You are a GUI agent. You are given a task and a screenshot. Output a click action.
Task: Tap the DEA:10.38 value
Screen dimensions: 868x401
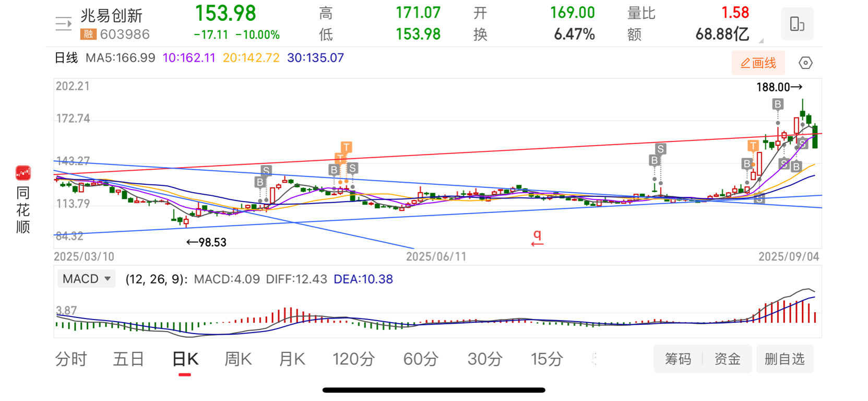click(x=363, y=279)
